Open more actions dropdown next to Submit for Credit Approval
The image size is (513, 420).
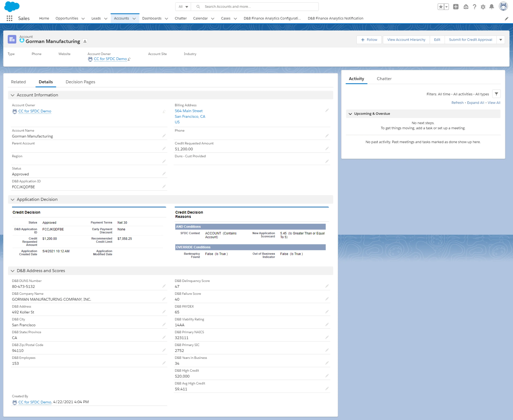pyautogui.click(x=501, y=40)
